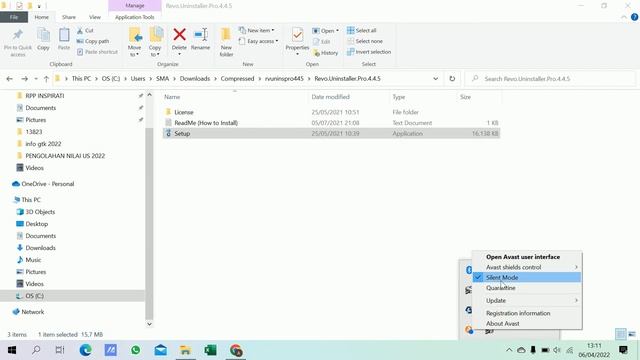Switch to the View ribbon tab
Screen dimensions: 640x360
click(x=95, y=17)
